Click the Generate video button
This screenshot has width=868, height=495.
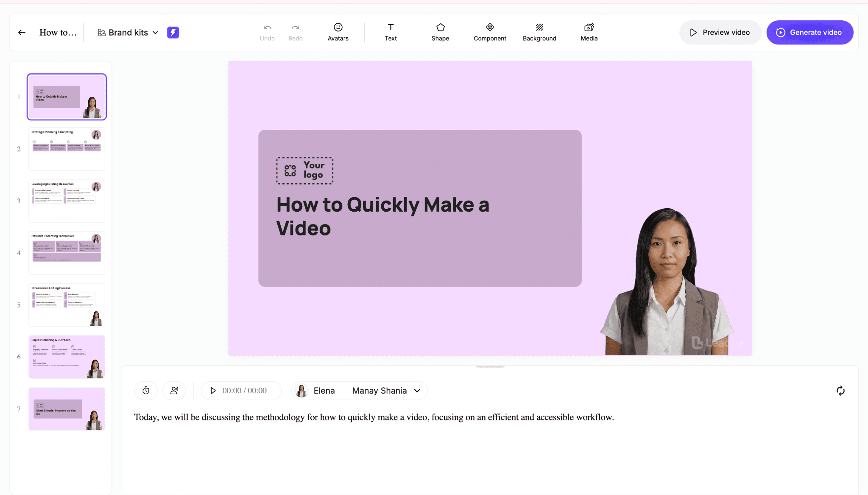point(809,32)
